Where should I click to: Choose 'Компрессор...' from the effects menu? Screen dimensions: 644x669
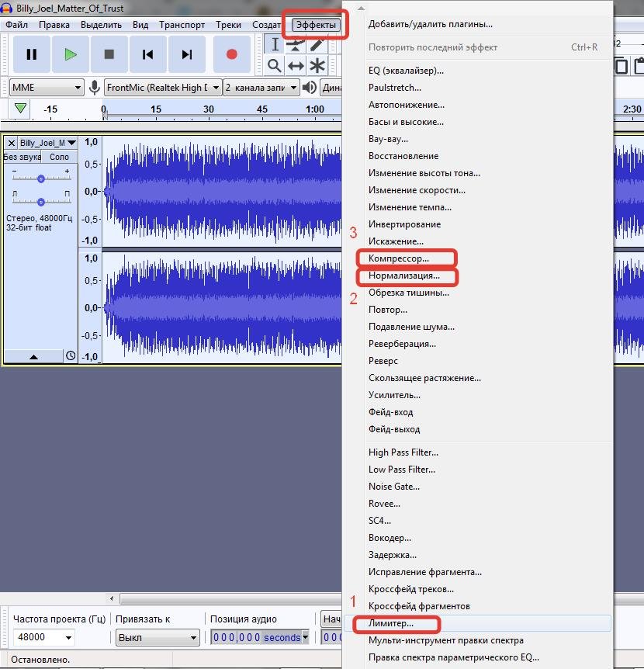click(399, 258)
